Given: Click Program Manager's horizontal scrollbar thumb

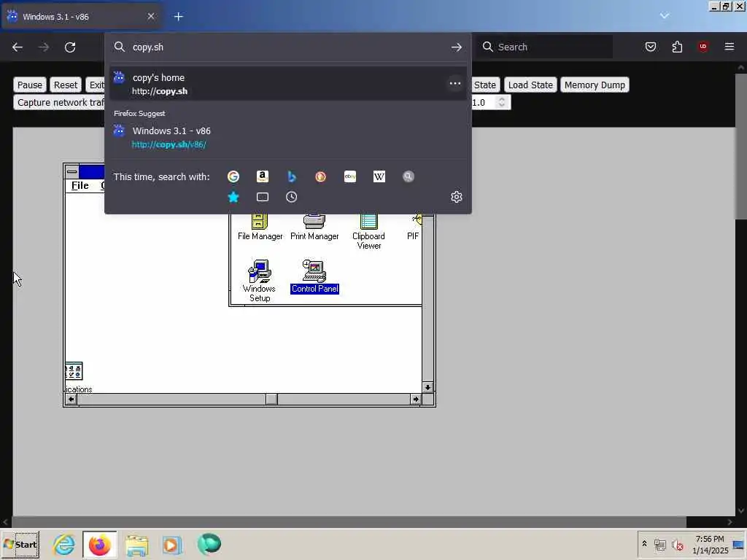Looking at the screenshot, I should tap(271, 399).
